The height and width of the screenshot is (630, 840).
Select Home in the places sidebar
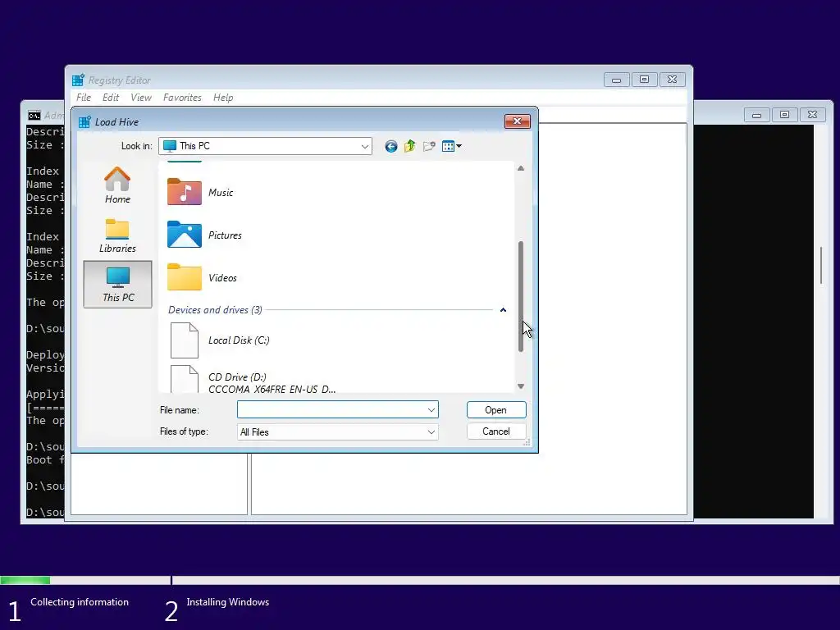pos(117,185)
